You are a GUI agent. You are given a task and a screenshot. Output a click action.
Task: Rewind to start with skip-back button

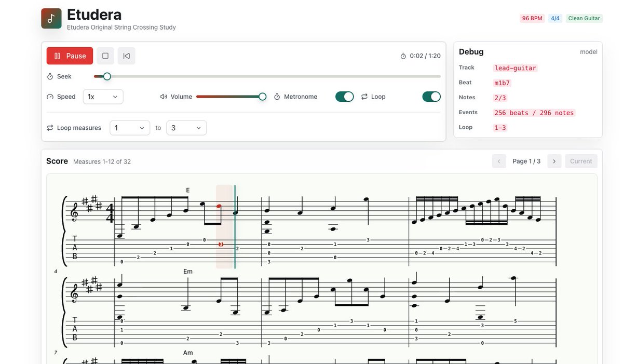point(127,56)
